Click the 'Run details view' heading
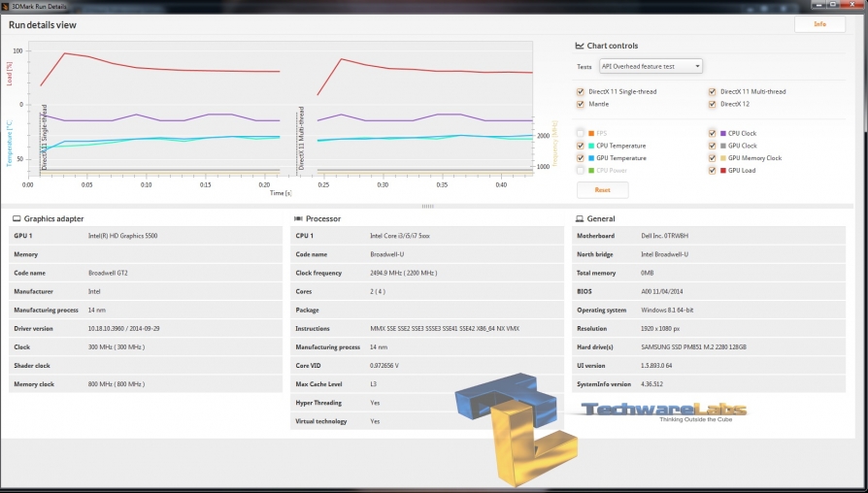This screenshot has height=493, width=868. [43, 25]
